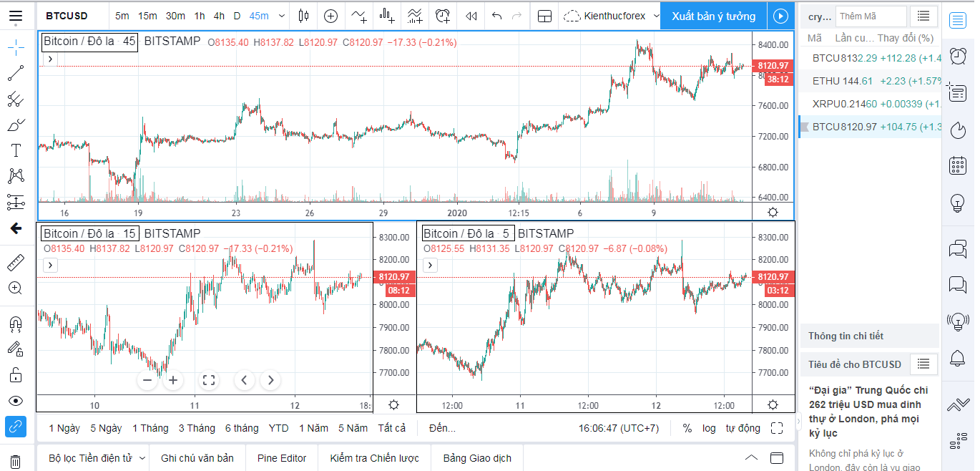Screen dimensions: 980x471
Task: Open the ruler measure tool
Action: 16,263
